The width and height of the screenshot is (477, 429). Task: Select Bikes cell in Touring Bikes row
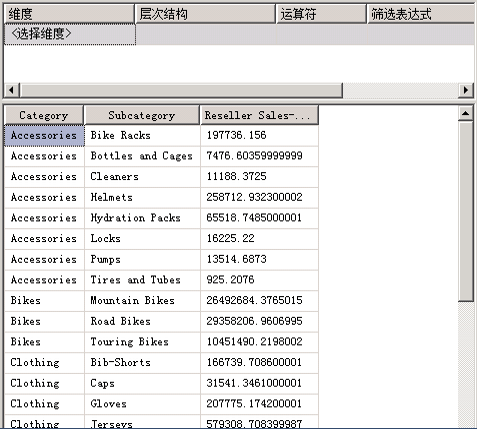click(x=44, y=342)
